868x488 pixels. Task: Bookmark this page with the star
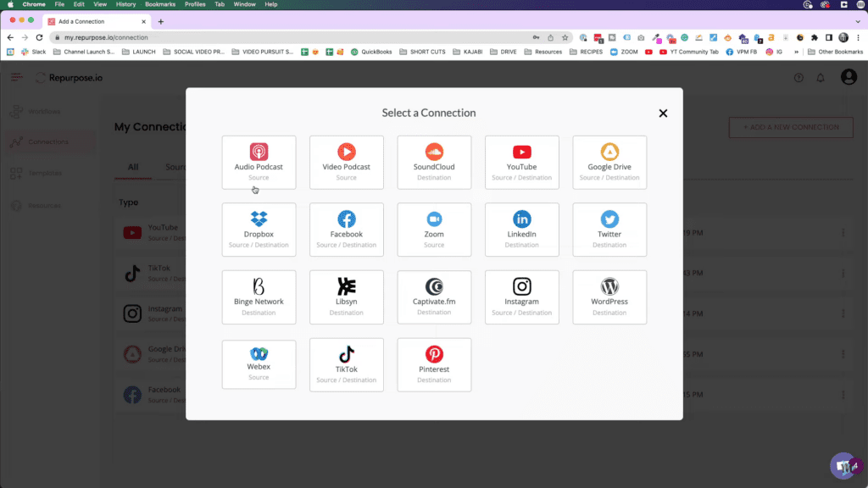[565, 37]
